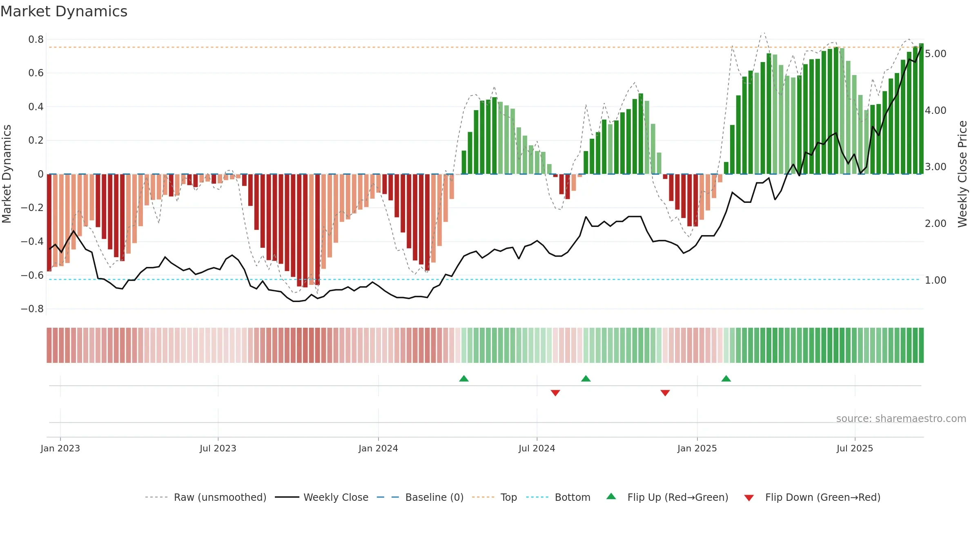Click the Jul 2025 x-axis label
This screenshot has width=980, height=551.
855,448
